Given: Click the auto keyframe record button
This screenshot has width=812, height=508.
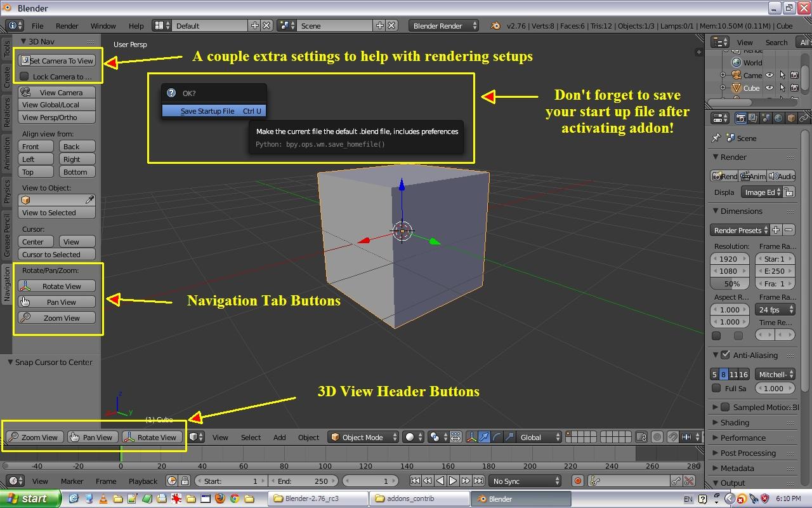Looking at the screenshot, I should click(x=577, y=481).
